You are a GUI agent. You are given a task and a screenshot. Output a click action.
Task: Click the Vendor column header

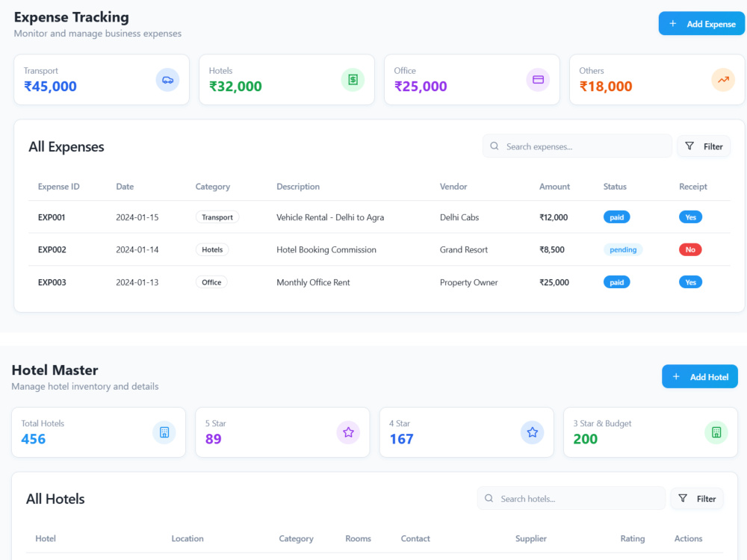(453, 187)
